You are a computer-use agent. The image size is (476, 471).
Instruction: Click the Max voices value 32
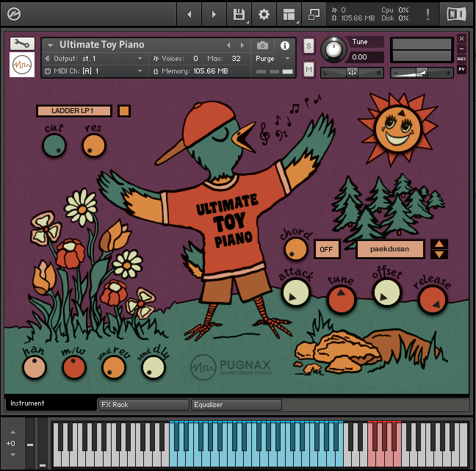point(237,59)
